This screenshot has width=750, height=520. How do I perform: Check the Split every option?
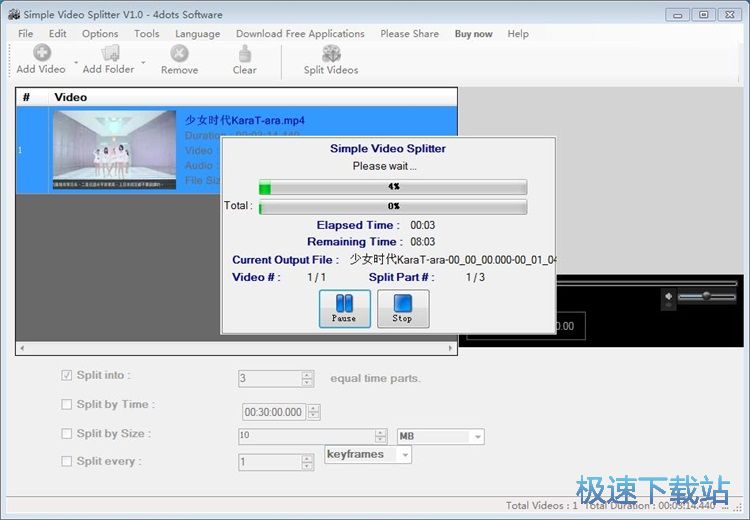pos(67,462)
